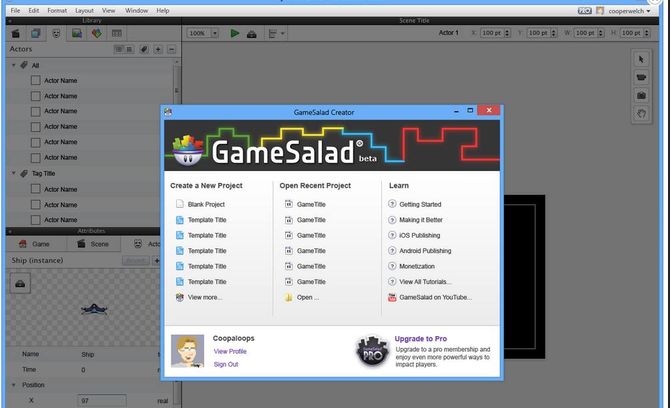Click the GameSalad PRO city badge
The width and height of the screenshot is (670, 408).
(x=372, y=351)
